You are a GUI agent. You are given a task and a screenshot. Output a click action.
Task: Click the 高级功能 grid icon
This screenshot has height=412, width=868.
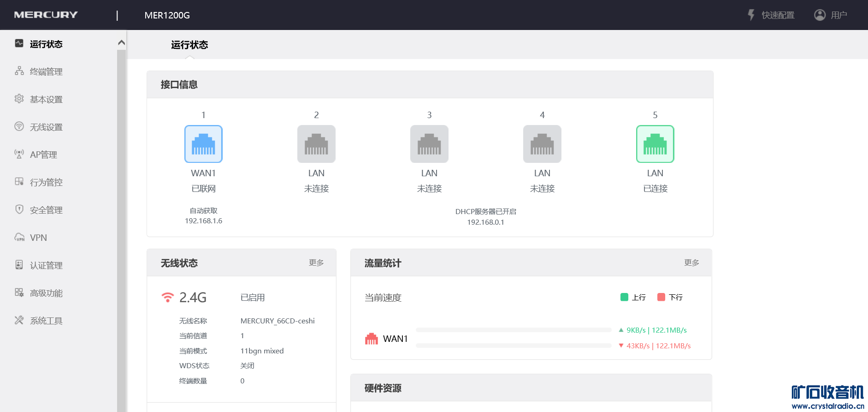click(19, 293)
